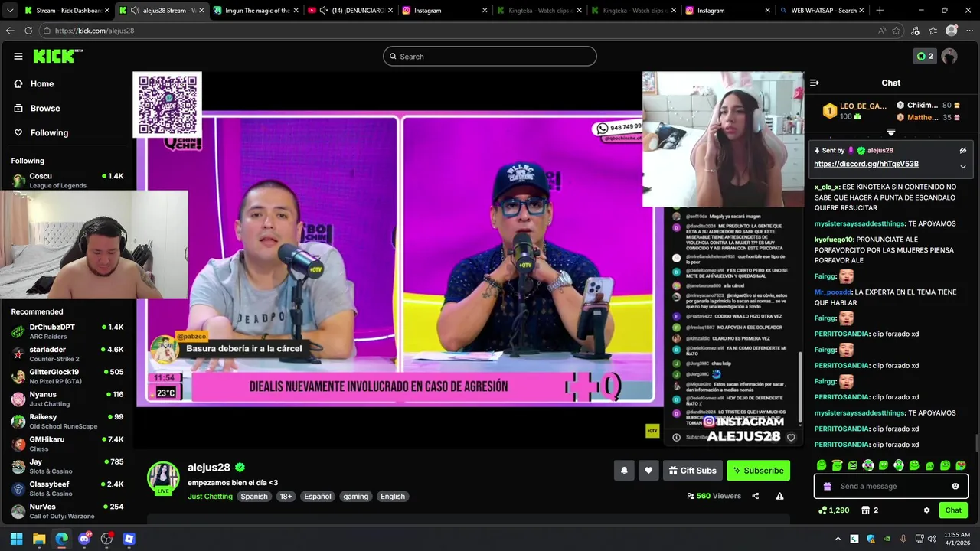Insert the heart-eyes emote in quick bar
Viewport: 980px width, 551px height.
(x=961, y=465)
